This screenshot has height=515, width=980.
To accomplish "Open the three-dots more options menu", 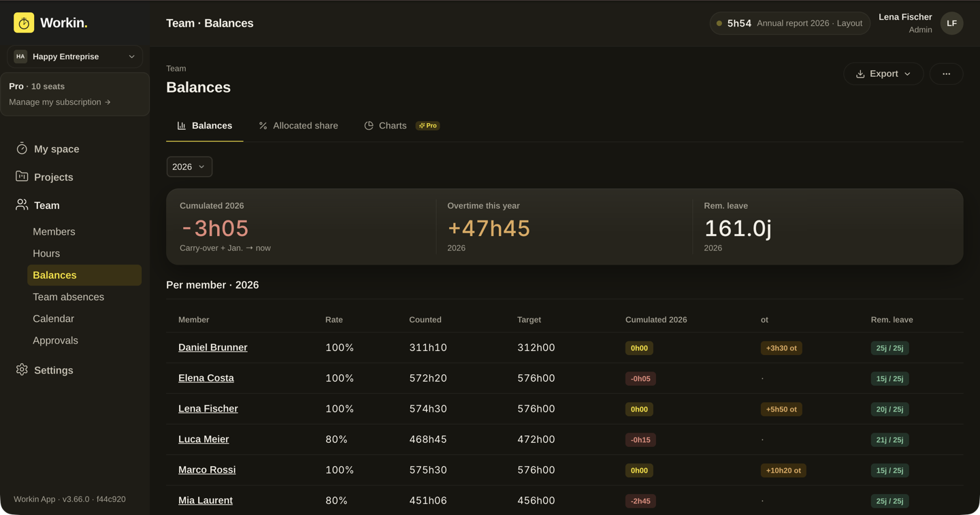I will [946, 73].
